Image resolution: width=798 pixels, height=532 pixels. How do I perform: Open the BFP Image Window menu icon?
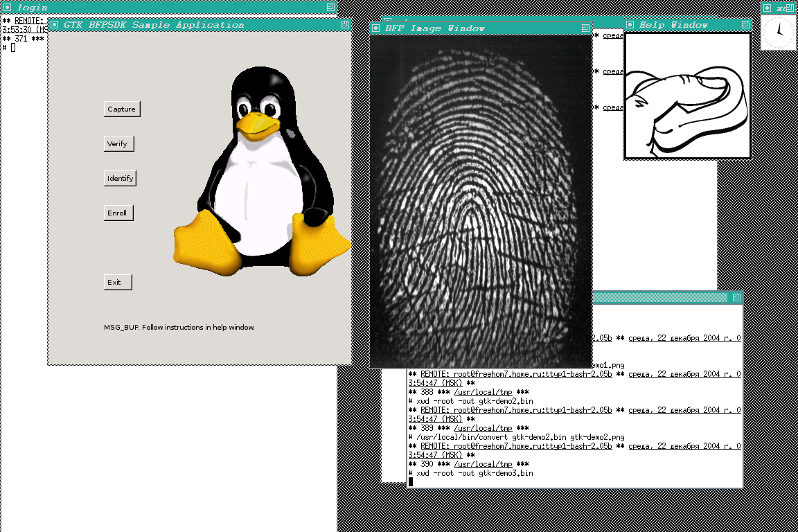click(x=376, y=28)
